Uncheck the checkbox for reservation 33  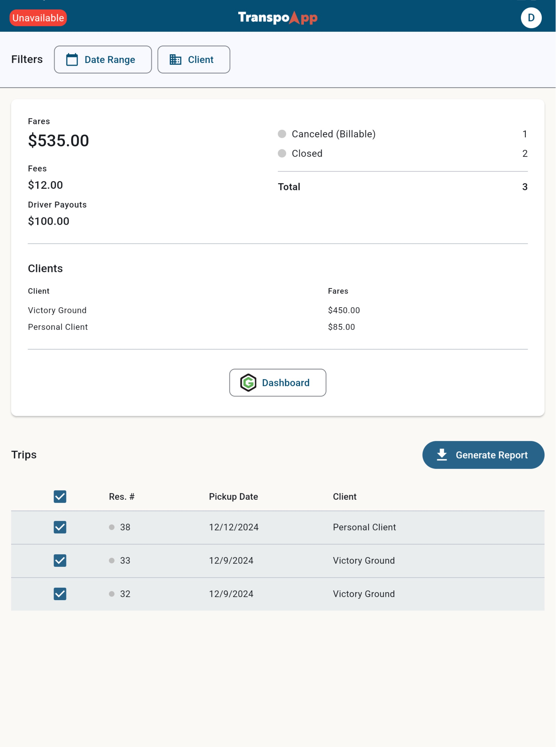click(x=60, y=561)
